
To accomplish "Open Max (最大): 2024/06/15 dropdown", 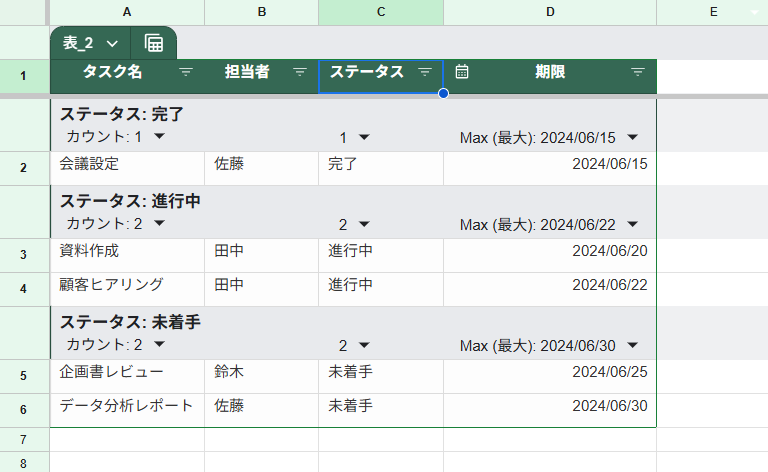I will tap(633, 137).
